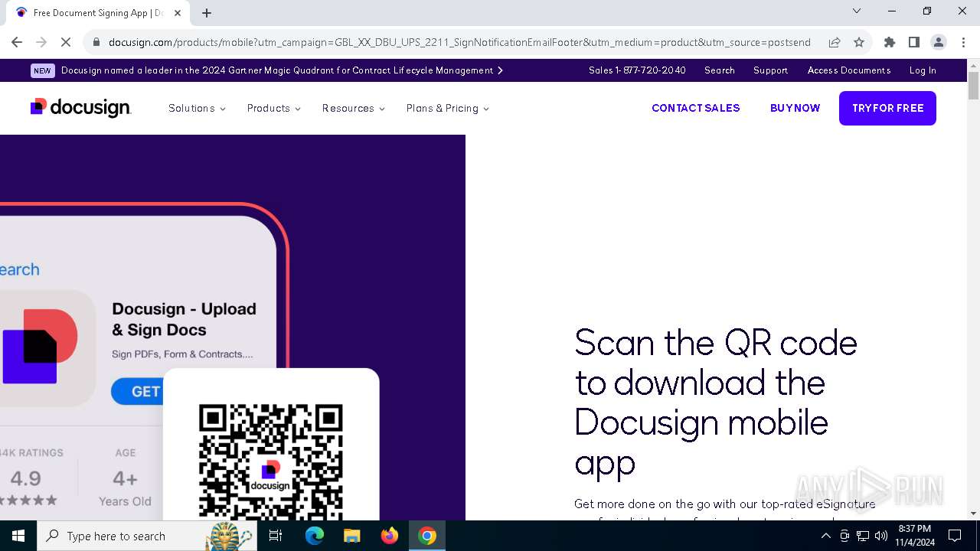Click the site lock icon in address bar
The height and width of the screenshot is (551, 980).
pos(96,43)
